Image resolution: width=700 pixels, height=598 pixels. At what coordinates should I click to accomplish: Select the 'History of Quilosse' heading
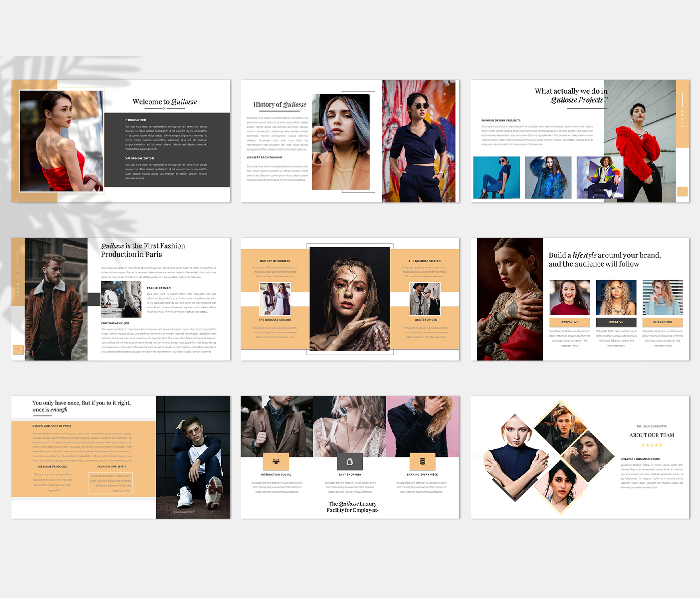pos(279,104)
